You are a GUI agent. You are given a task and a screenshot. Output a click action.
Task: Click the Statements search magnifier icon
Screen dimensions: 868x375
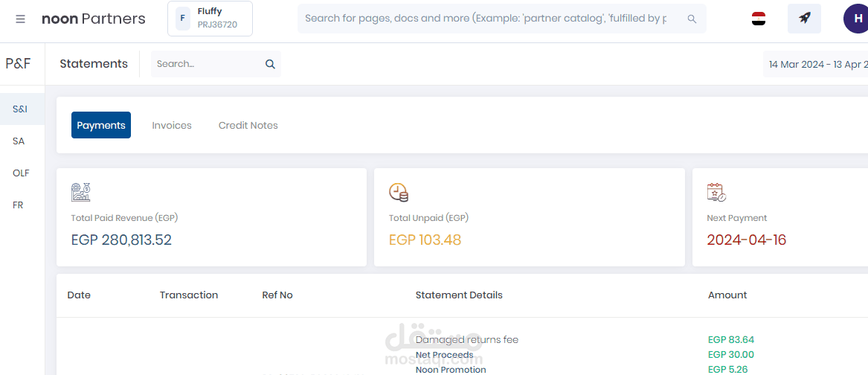pos(270,64)
